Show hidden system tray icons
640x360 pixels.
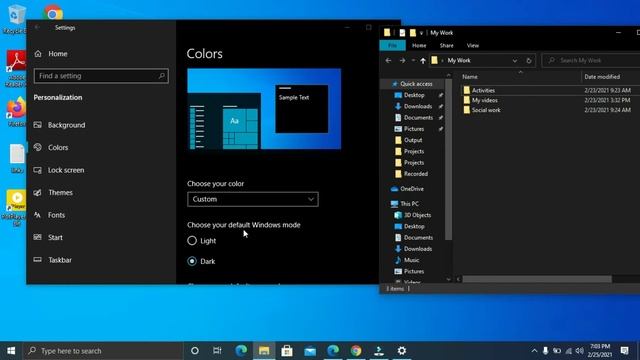point(534,351)
